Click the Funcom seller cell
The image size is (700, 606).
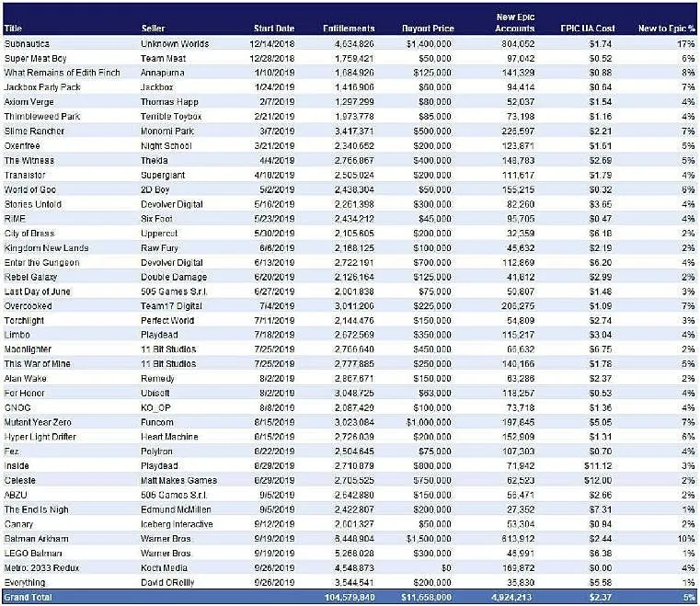[156, 422]
